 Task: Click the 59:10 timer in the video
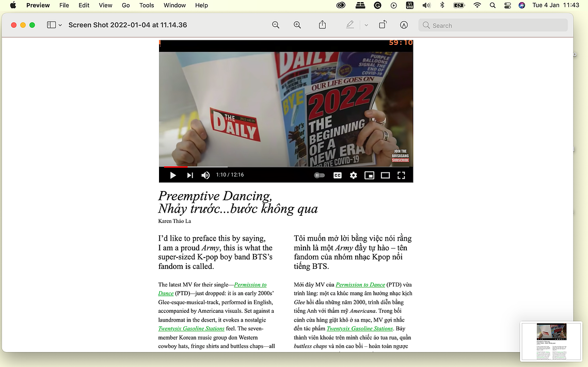pyautogui.click(x=401, y=42)
